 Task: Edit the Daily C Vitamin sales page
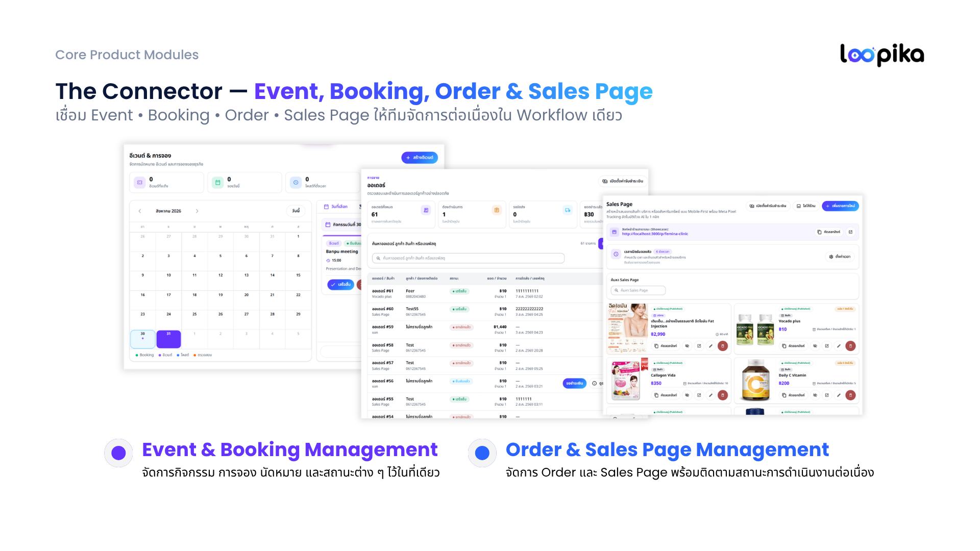point(839,395)
